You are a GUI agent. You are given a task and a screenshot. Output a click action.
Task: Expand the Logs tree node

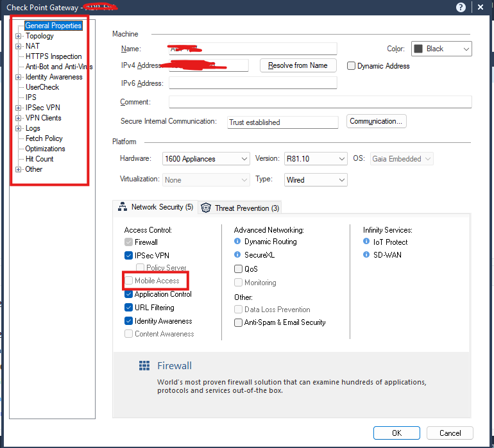point(18,128)
